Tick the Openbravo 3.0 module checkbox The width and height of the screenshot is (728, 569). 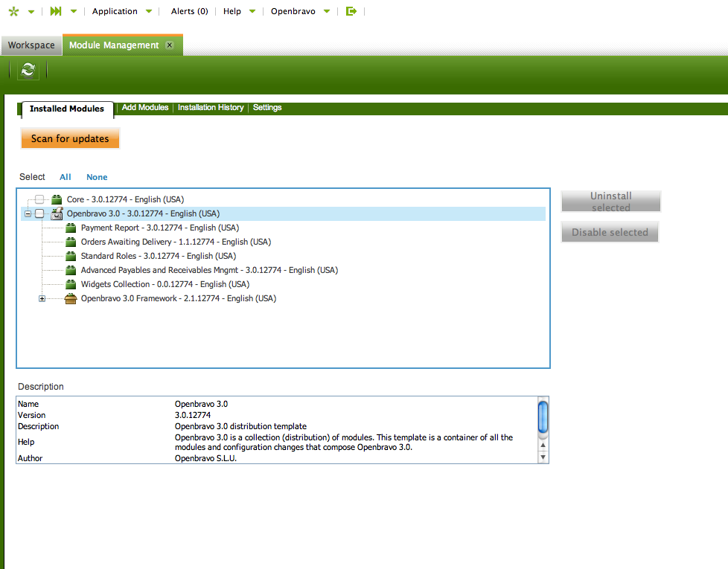pos(39,213)
